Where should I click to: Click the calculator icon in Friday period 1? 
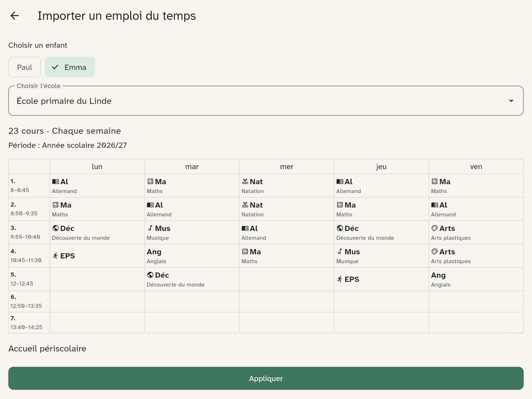(435, 182)
